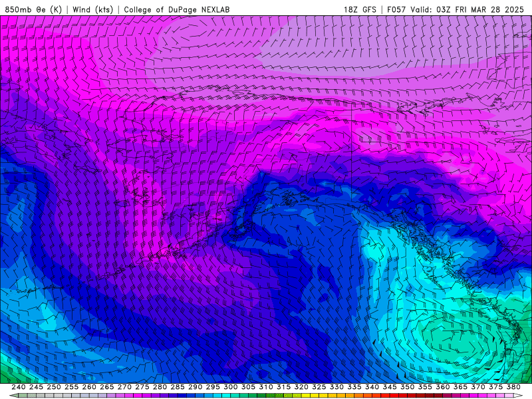Click the "850mb θe (K)" title text
Viewport: 532px width, 399px height.
click(33, 9)
